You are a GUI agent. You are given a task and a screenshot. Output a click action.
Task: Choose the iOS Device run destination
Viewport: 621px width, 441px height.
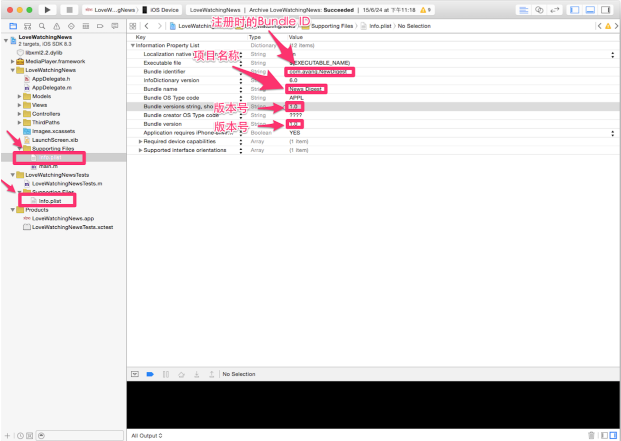tap(160, 10)
